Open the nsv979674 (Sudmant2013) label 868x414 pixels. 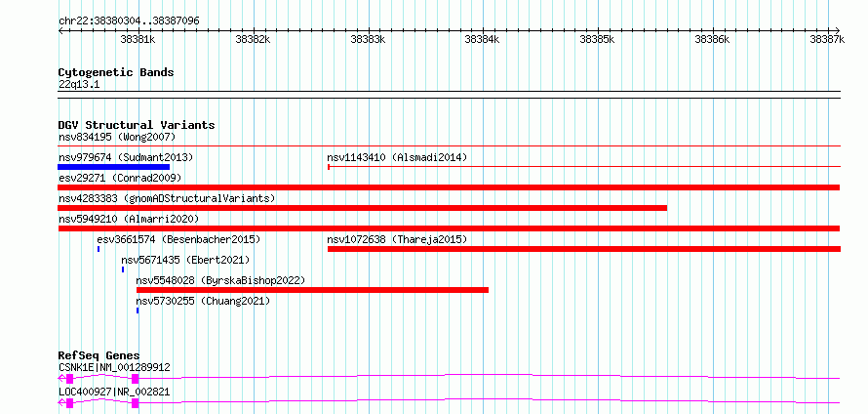(126, 157)
